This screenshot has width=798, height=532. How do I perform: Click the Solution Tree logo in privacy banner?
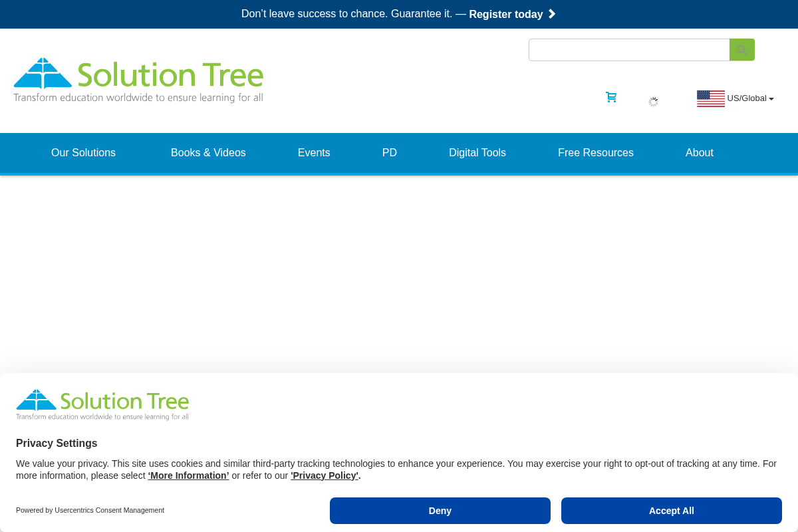click(102, 405)
